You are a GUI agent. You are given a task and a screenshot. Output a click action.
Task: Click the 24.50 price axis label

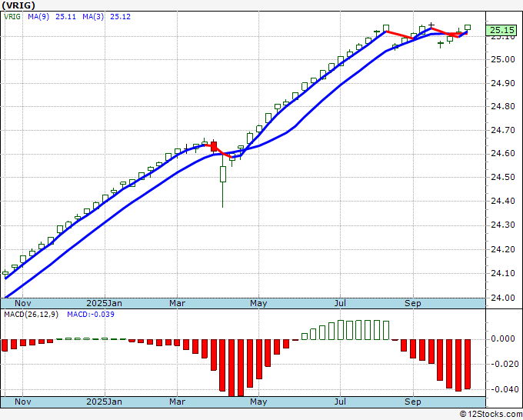pos(503,178)
